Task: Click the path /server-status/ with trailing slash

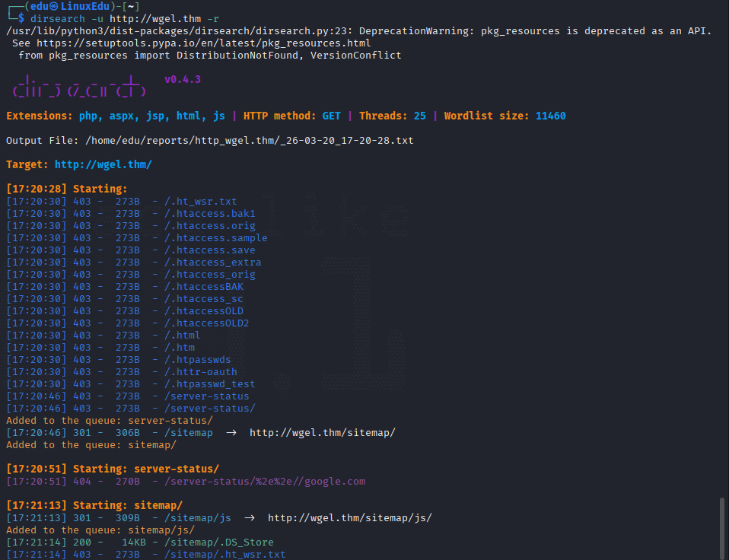Action: (210, 408)
